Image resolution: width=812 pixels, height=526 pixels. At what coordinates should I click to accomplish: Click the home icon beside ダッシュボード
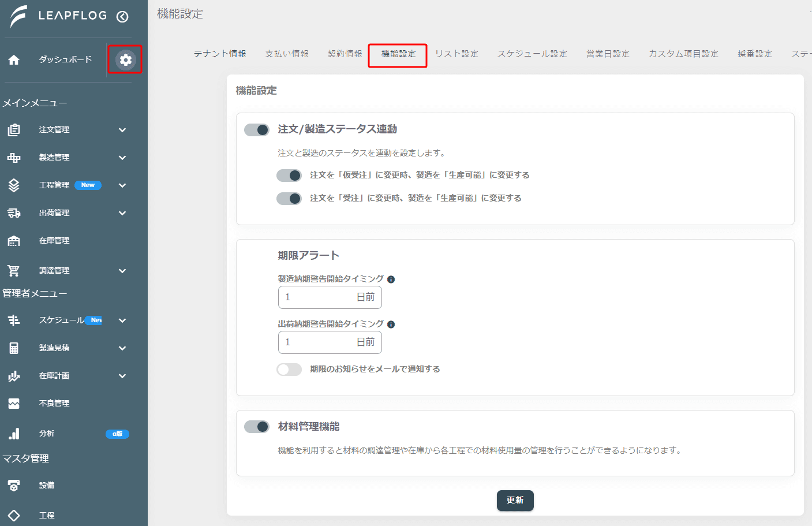coord(14,59)
